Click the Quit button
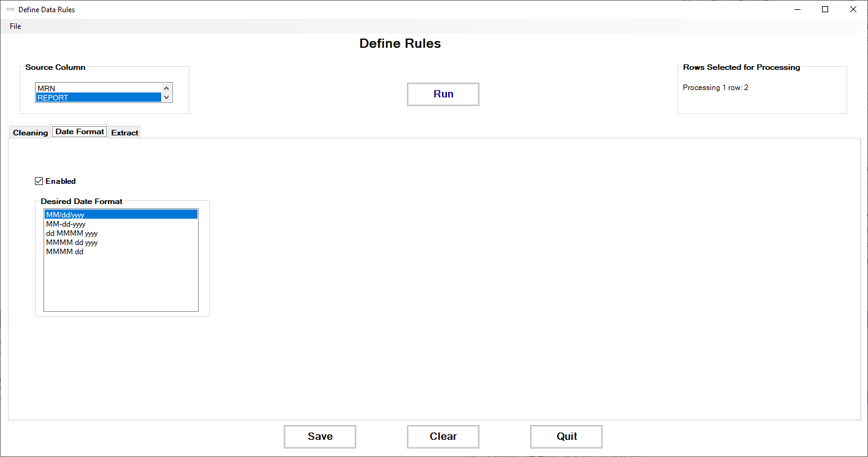 point(566,437)
